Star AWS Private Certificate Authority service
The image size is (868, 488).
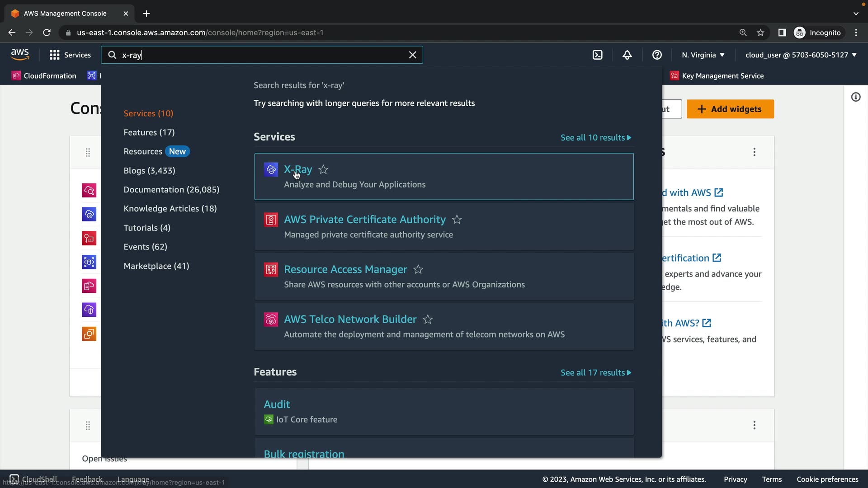[x=457, y=220]
